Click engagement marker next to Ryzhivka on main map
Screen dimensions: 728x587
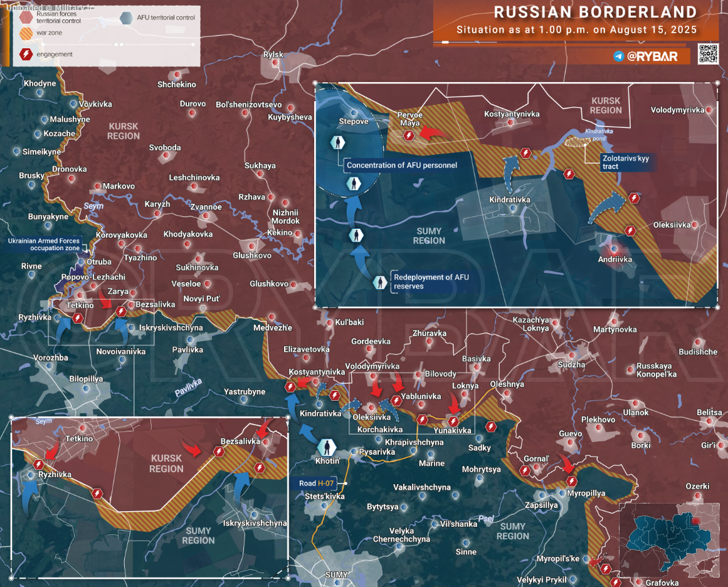coord(78,318)
